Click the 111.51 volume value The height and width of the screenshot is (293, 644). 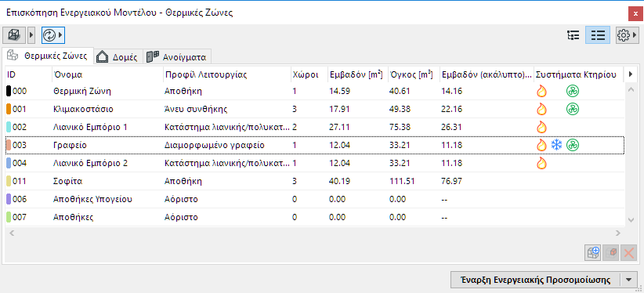point(402,181)
